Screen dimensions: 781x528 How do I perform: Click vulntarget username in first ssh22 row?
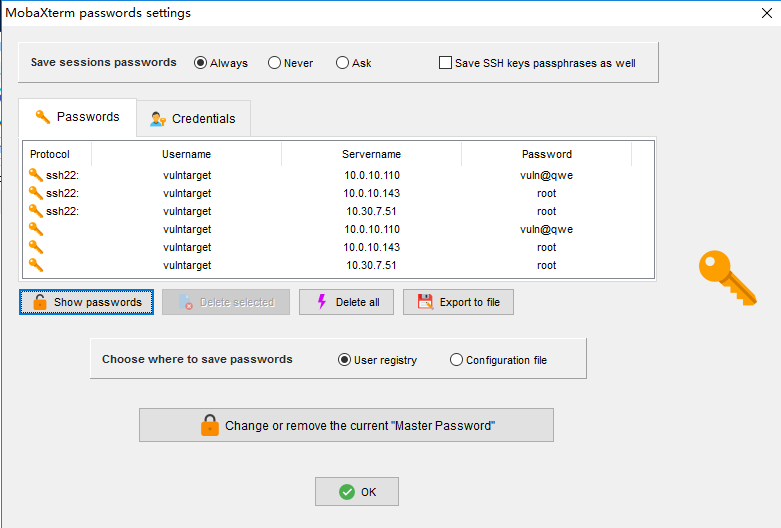click(x=187, y=175)
